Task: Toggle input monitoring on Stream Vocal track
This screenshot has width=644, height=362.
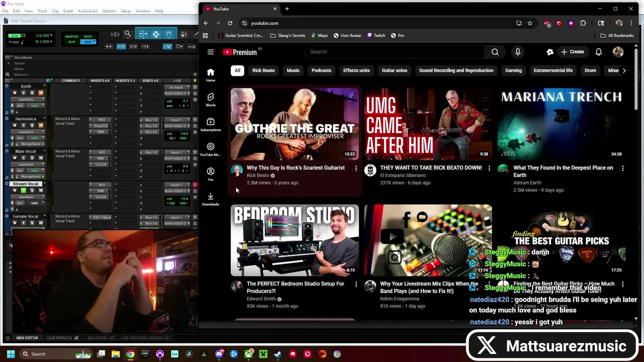Action: 23,191
